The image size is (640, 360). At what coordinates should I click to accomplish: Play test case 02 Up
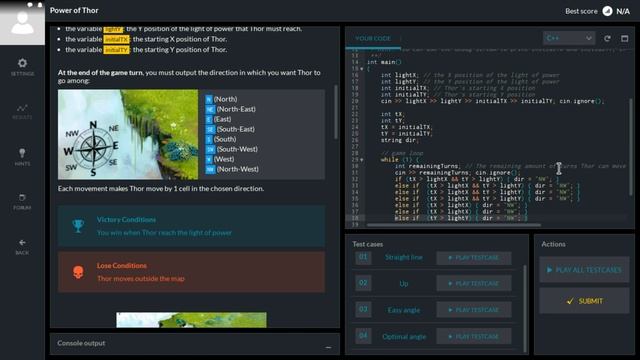click(x=473, y=283)
